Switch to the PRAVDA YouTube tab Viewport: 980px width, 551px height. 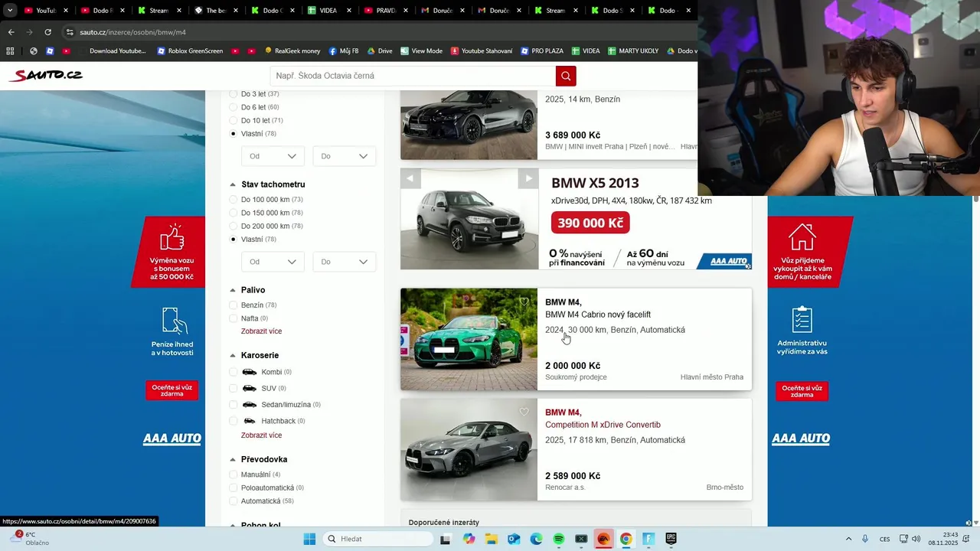point(384,11)
